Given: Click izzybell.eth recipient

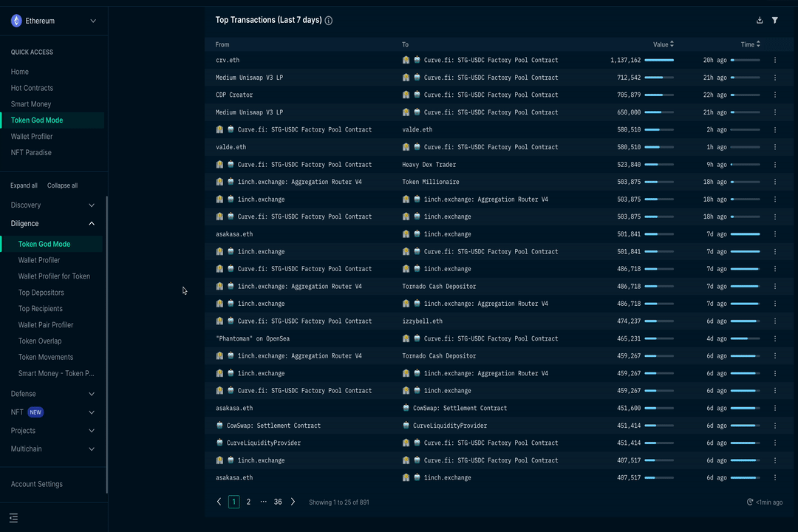Looking at the screenshot, I should coord(423,321).
